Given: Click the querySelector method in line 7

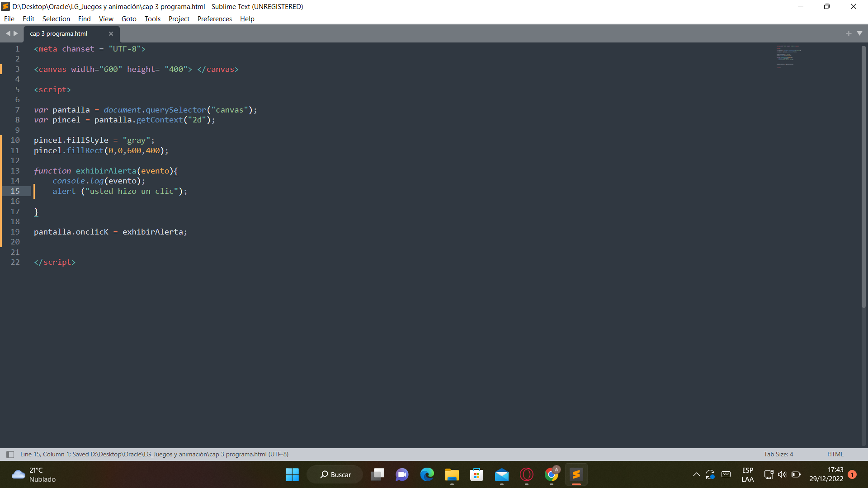Looking at the screenshot, I should [175, 110].
